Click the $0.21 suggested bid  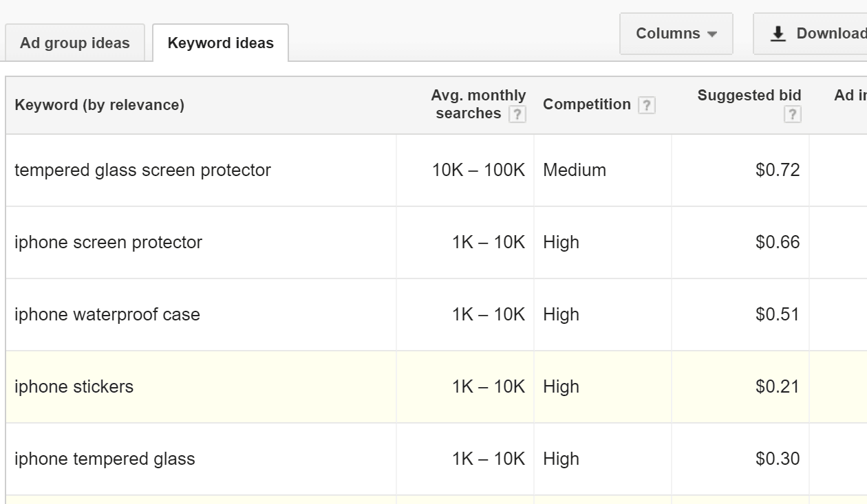click(x=778, y=386)
